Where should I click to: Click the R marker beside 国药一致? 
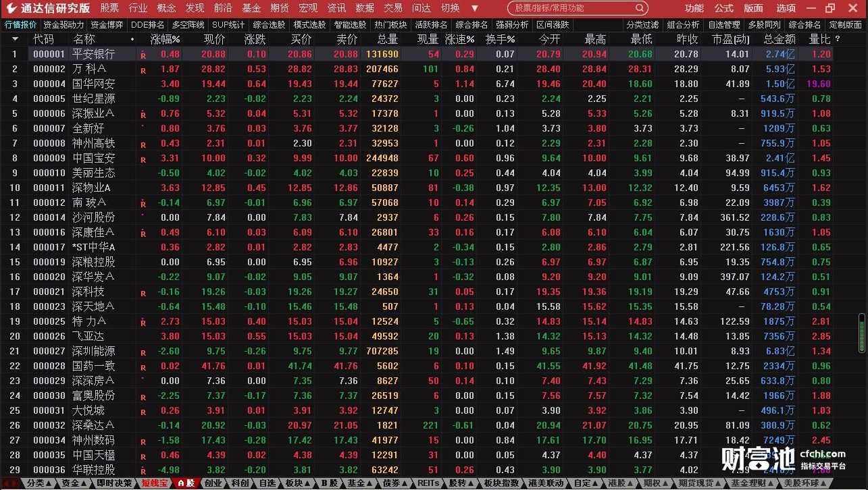point(143,366)
